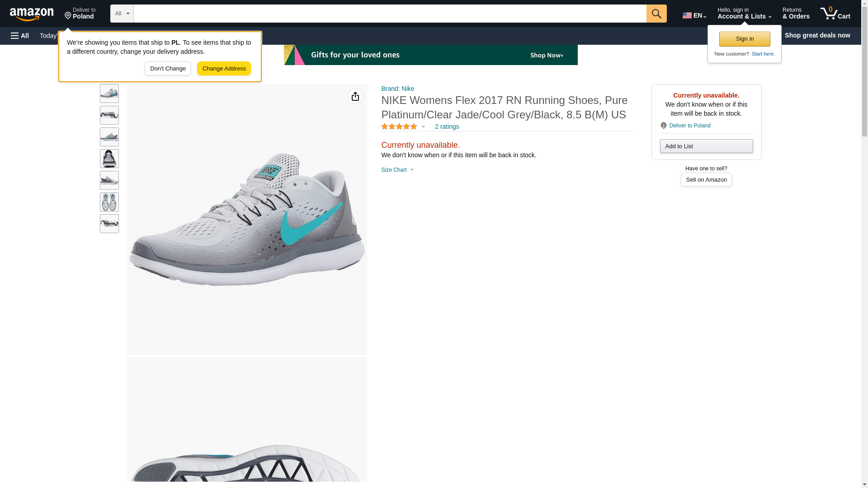Click the Change Address button
Viewport: 868px width, 488px height.
click(224, 69)
